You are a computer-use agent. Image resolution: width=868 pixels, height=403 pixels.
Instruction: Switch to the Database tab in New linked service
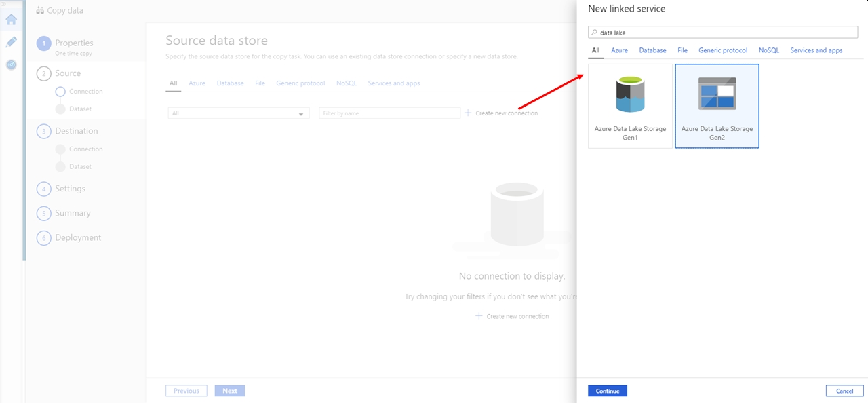(x=652, y=50)
